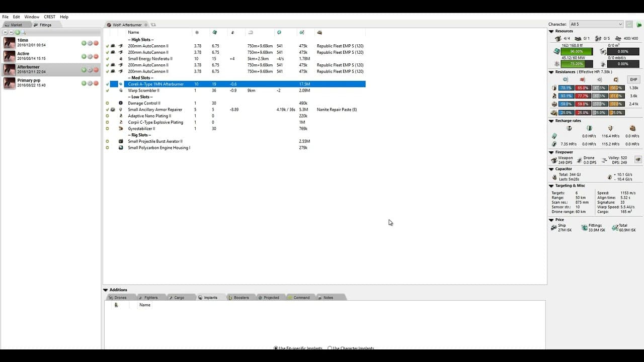
Task: Click the reload toggle icon in Firepower
Action: (638, 159)
